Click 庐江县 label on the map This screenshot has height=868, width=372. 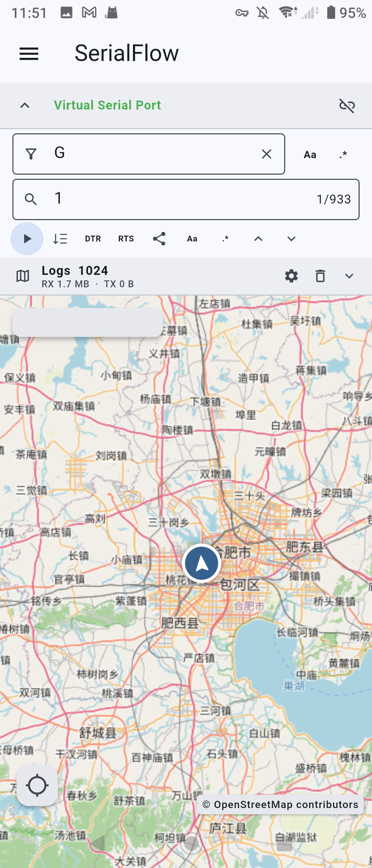pos(228,828)
